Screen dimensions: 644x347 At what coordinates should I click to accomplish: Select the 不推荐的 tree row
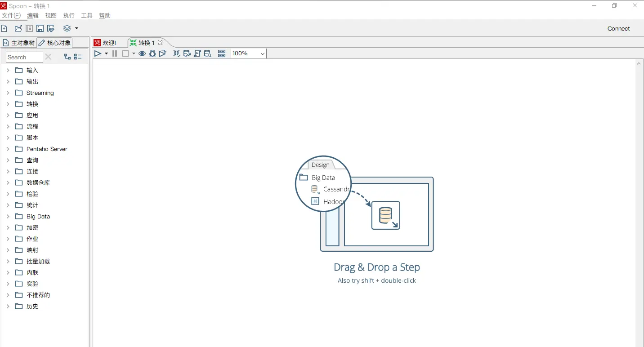pos(45,295)
